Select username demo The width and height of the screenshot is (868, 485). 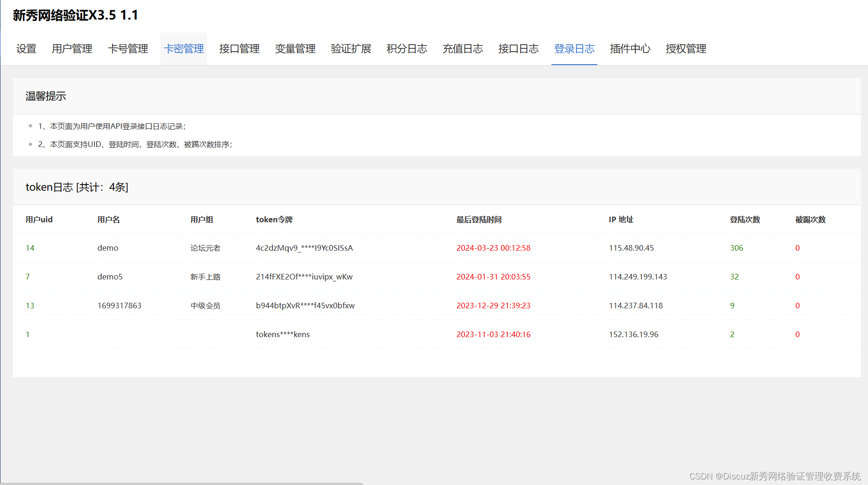tap(108, 248)
